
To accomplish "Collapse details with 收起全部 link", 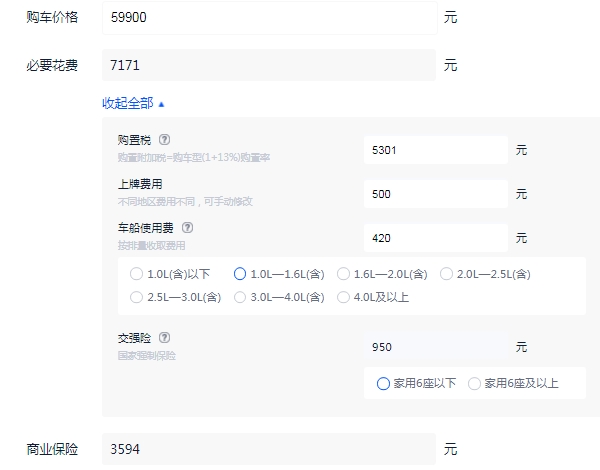I will pyautogui.click(x=133, y=103).
